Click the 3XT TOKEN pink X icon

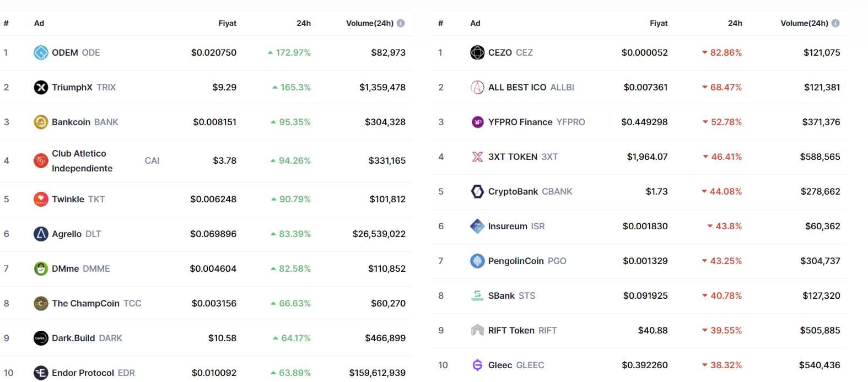pyautogui.click(x=477, y=157)
